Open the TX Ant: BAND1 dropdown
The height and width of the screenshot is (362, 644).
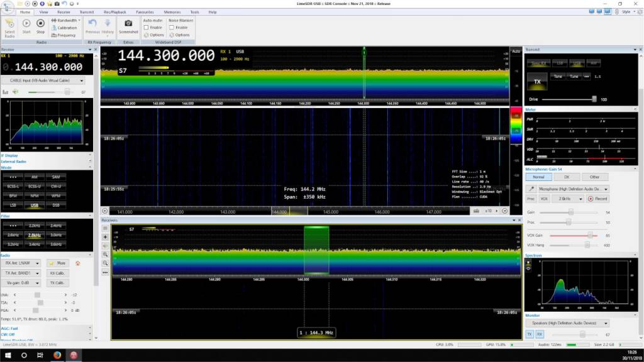21,273
